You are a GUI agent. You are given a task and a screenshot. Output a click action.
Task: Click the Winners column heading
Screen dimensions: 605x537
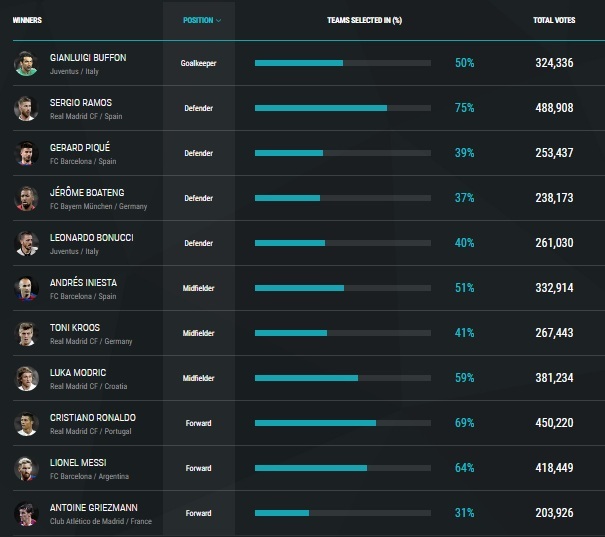(27, 20)
